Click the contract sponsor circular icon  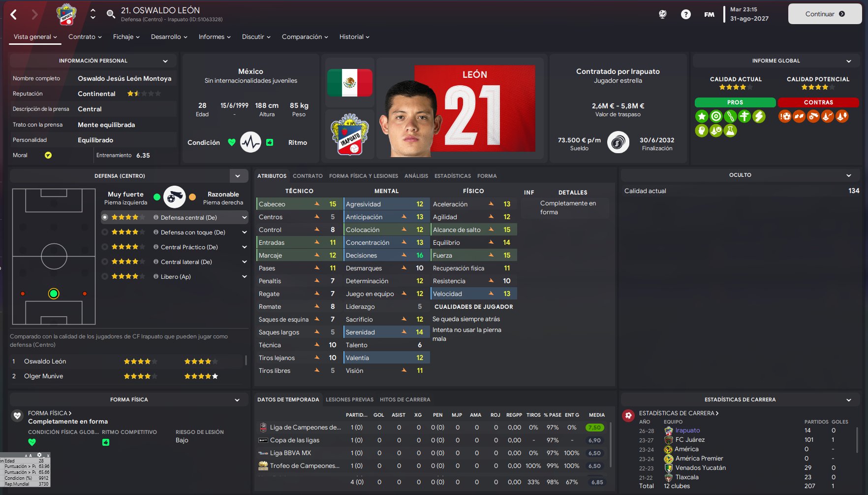pyautogui.click(x=618, y=142)
